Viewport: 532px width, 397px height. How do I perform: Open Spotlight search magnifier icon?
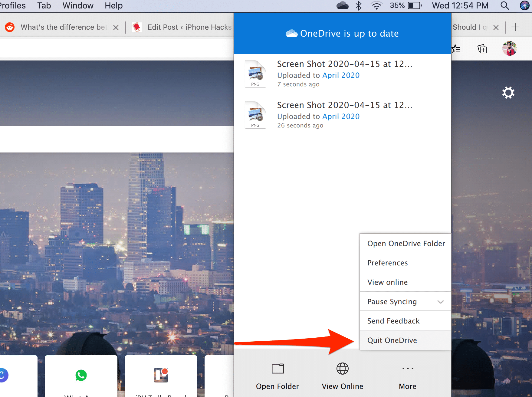[x=504, y=5]
